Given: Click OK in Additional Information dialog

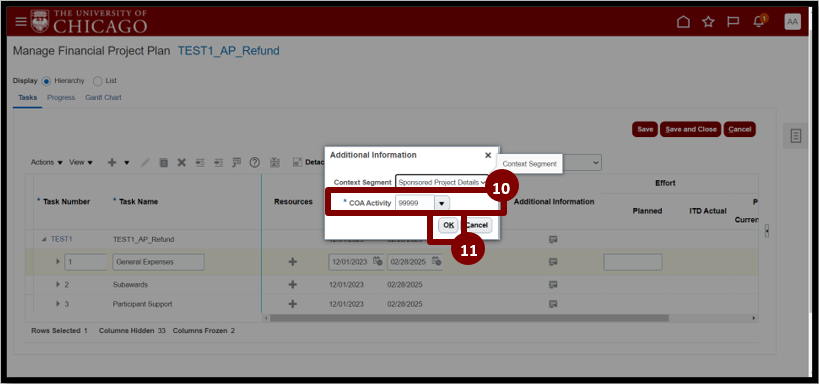Looking at the screenshot, I should click(448, 225).
